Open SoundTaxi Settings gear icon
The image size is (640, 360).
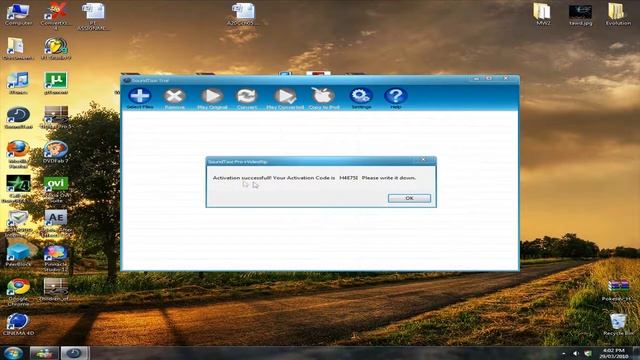coord(361,96)
